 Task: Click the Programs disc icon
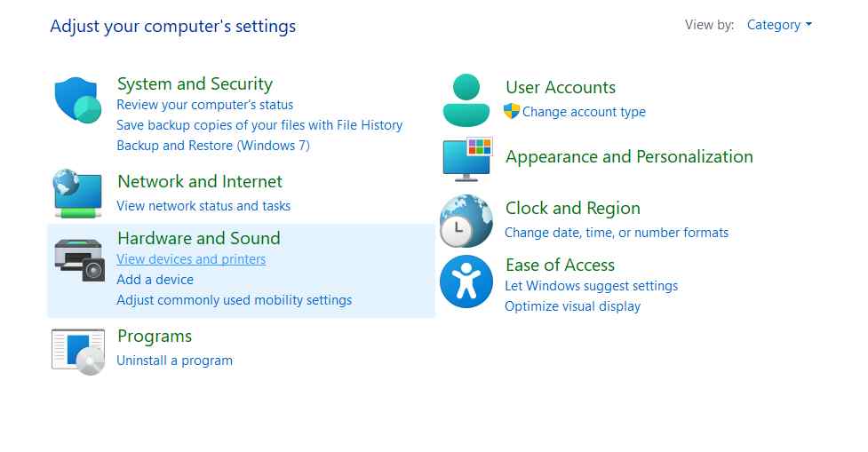coord(78,352)
